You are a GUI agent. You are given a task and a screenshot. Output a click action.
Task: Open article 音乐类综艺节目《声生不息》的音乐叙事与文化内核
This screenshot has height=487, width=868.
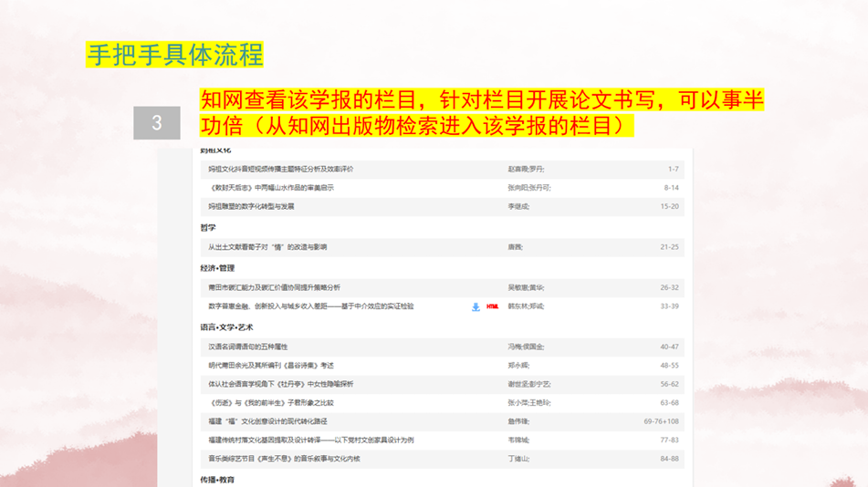coord(284,459)
